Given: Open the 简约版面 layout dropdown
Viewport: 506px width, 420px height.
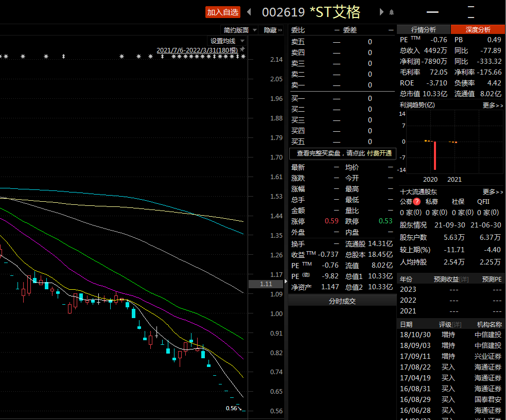Looking at the screenshot, I should [x=239, y=30].
